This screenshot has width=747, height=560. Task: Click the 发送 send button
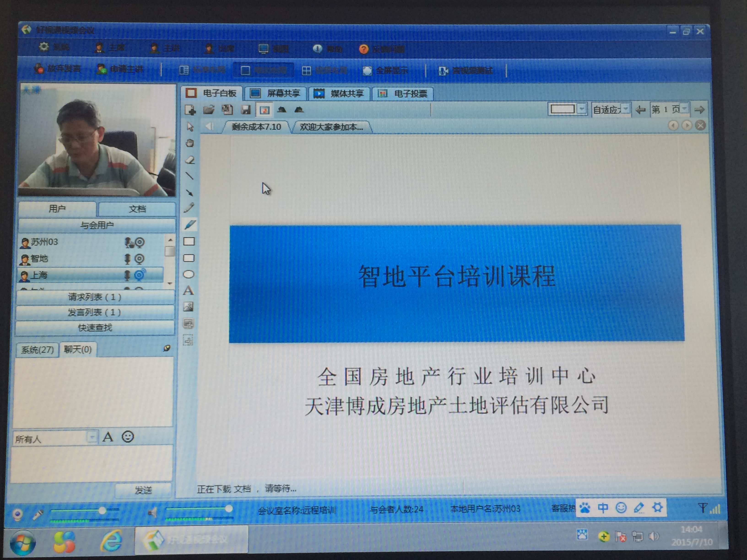[143, 490]
